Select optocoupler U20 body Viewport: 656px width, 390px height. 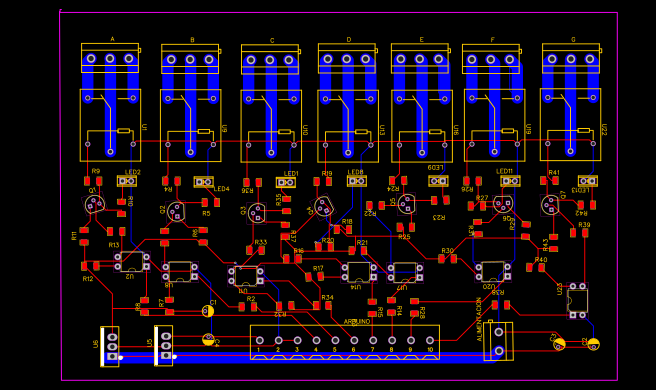pyautogui.click(x=493, y=271)
